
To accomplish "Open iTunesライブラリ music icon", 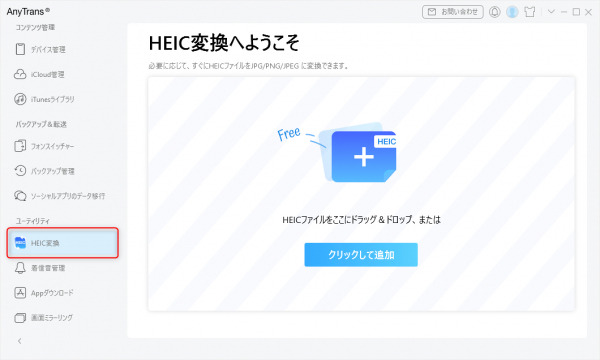I will coord(20,99).
